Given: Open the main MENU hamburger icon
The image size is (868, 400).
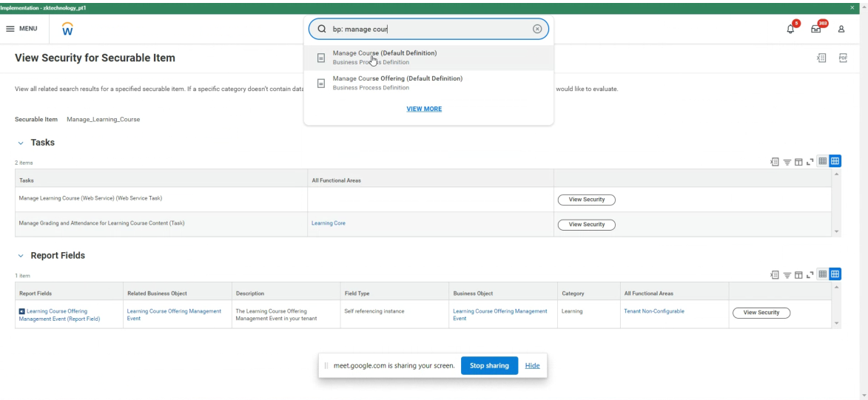Looking at the screenshot, I should pyautogui.click(x=10, y=29).
